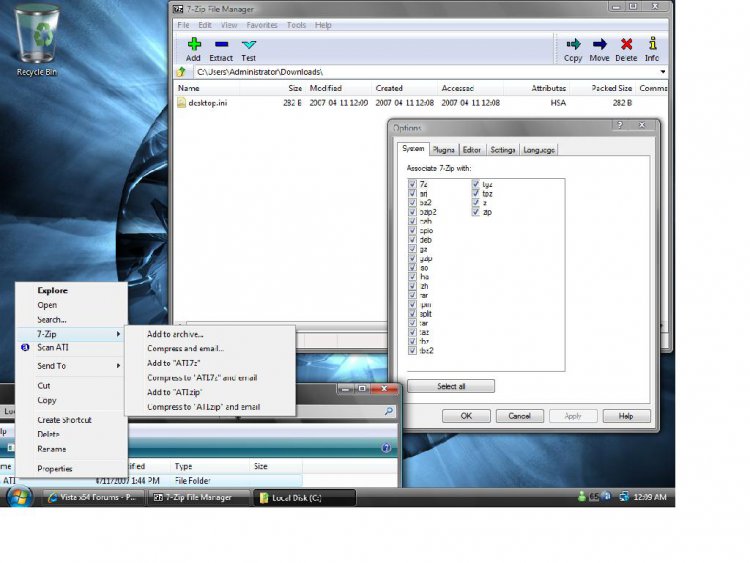
Task: Uncheck the arj association checkbox
Action: pyautogui.click(x=412, y=193)
